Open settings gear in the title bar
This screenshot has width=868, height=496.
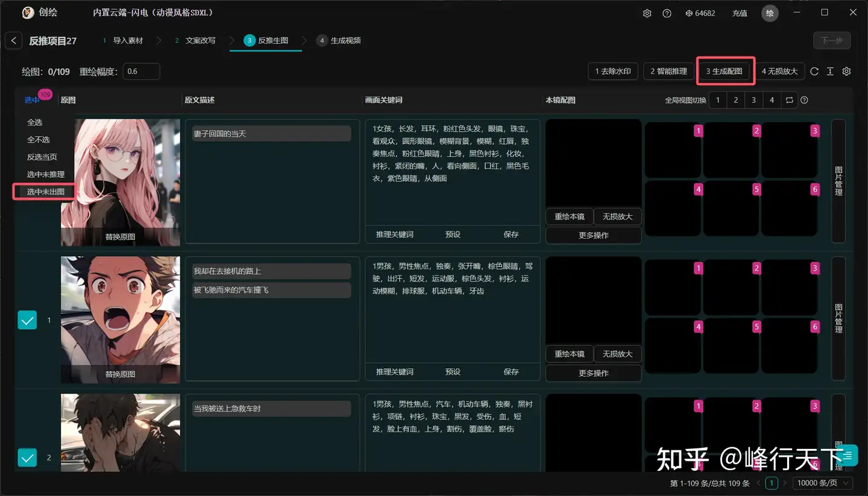tap(647, 13)
